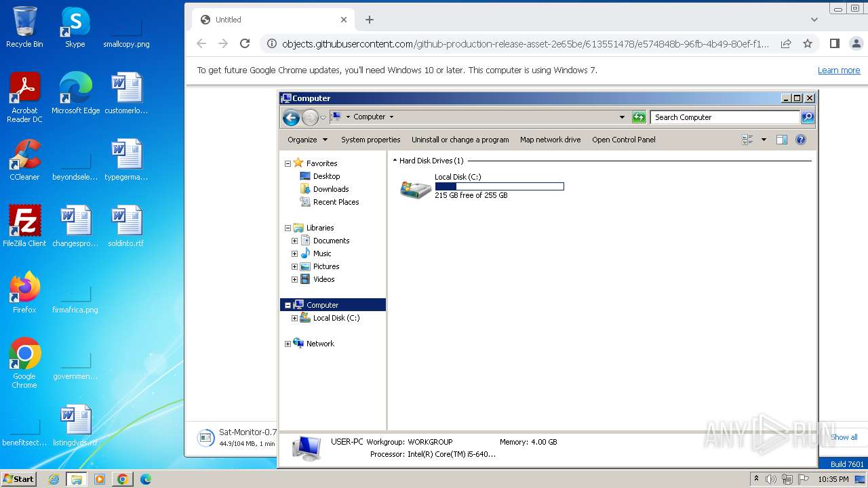Image resolution: width=868 pixels, height=488 pixels.
Task: Refresh the Computer window address bar
Action: pos(639,117)
